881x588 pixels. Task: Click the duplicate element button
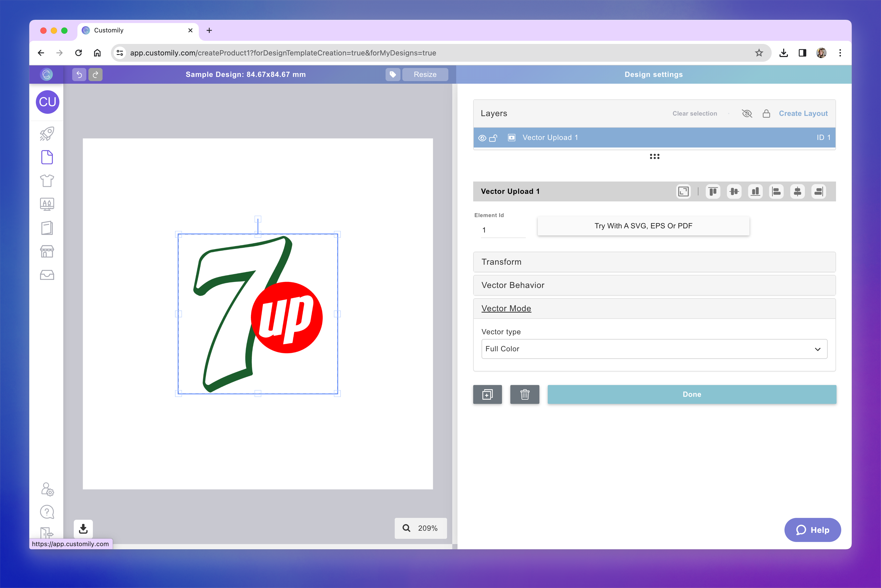click(x=487, y=394)
